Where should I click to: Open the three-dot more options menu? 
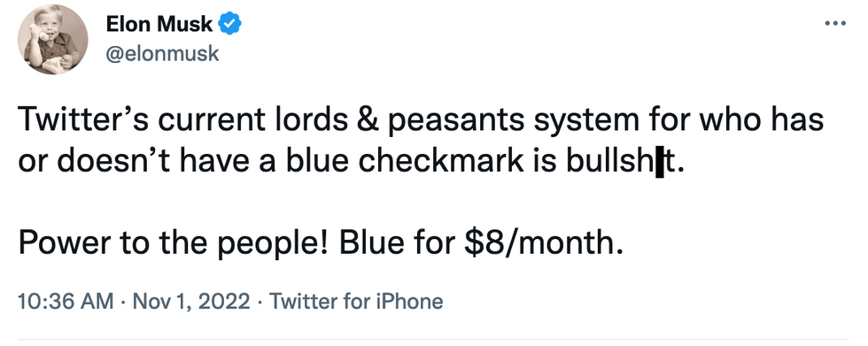[x=835, y=23]
